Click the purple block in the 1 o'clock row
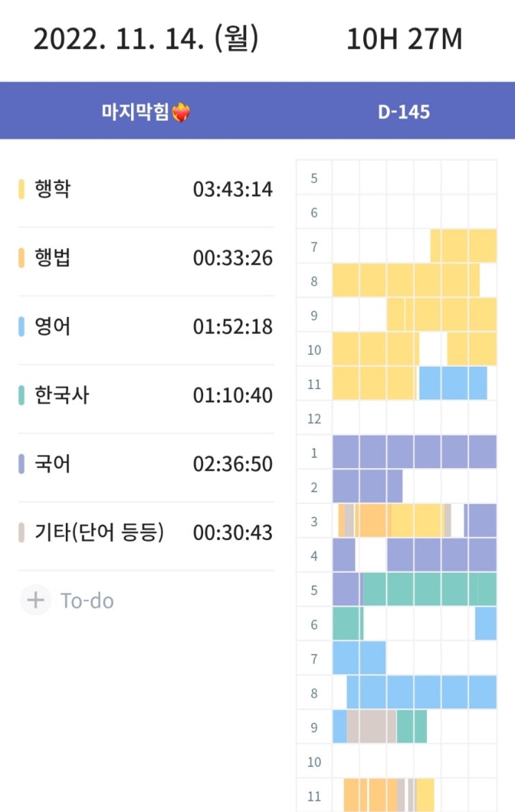This screenshot has height=812, width=515. [x=414, y=452]
